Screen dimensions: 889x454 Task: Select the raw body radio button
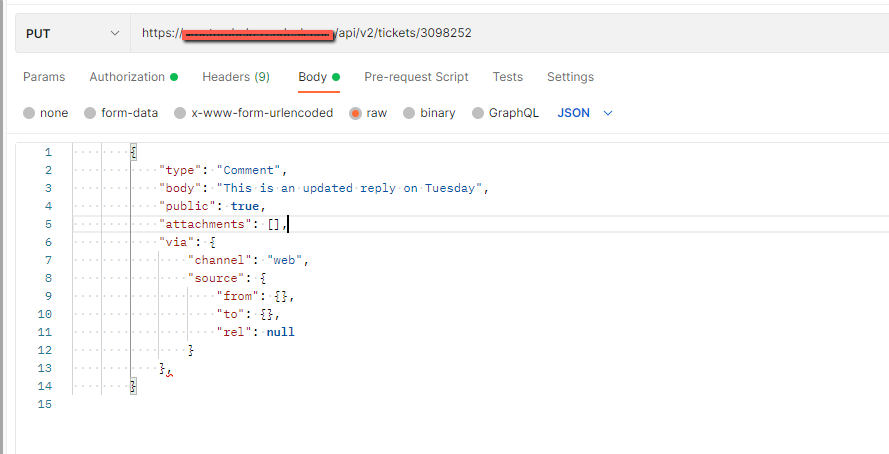[x=356, y=113]
